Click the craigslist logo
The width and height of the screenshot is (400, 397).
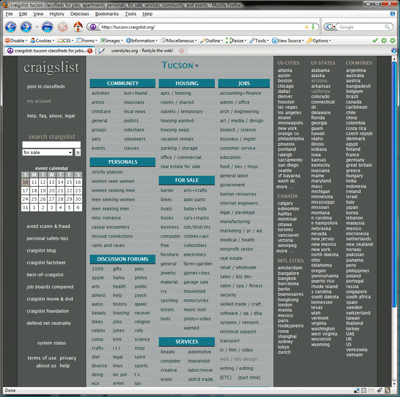click(51, 68)
